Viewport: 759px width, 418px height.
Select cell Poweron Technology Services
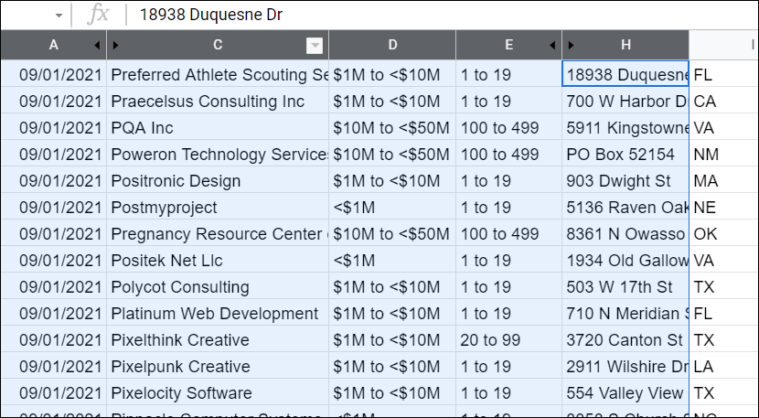pos(217,154)
